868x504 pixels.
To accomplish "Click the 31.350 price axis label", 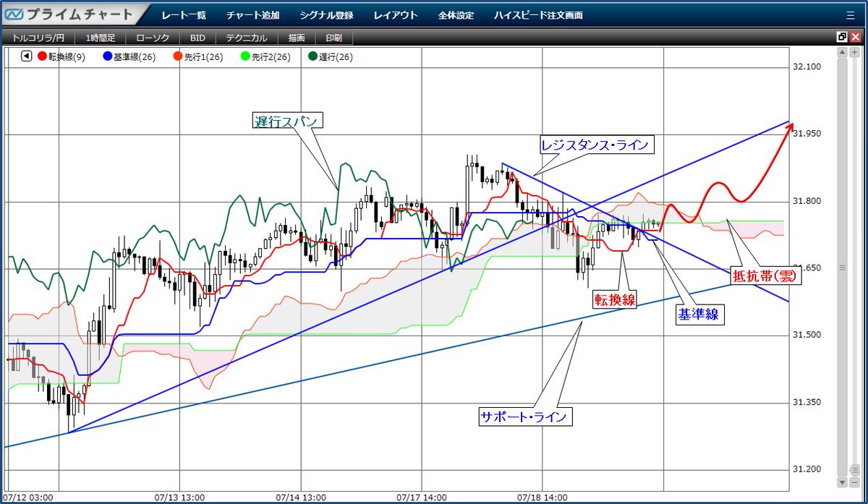I will 807,402.
